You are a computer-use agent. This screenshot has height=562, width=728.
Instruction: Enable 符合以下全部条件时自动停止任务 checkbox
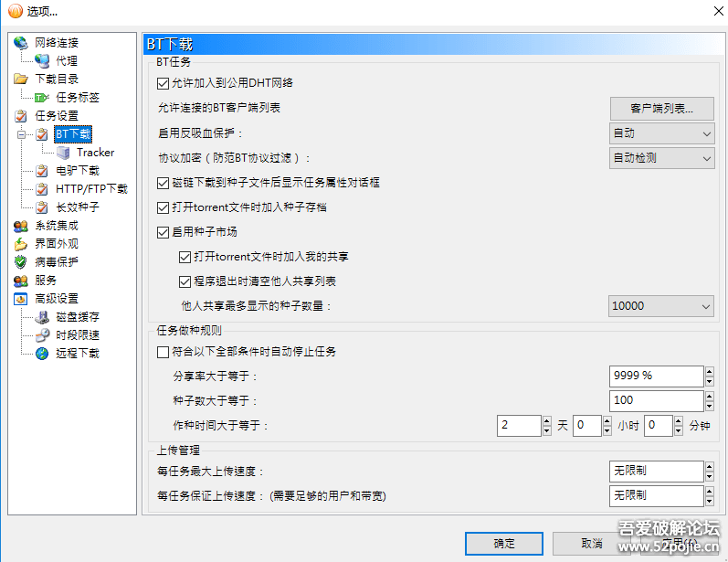[163, 352]
